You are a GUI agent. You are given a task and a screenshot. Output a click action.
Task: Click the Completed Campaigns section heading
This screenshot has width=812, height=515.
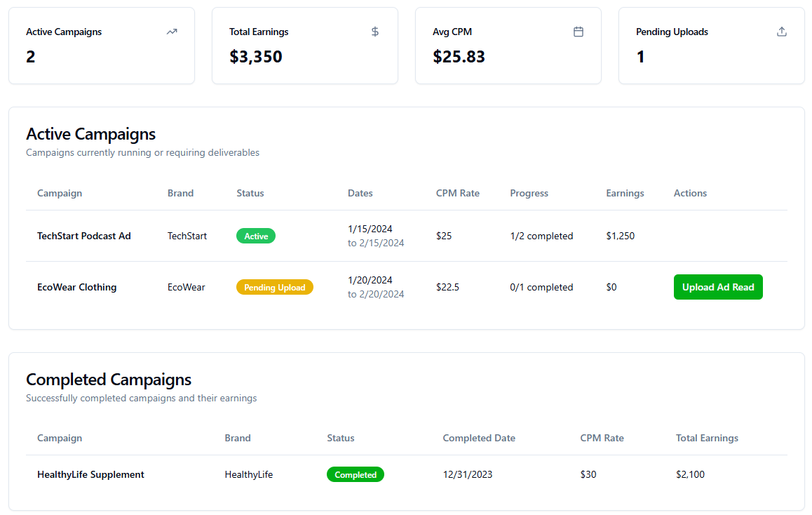(x=108, y=380)
